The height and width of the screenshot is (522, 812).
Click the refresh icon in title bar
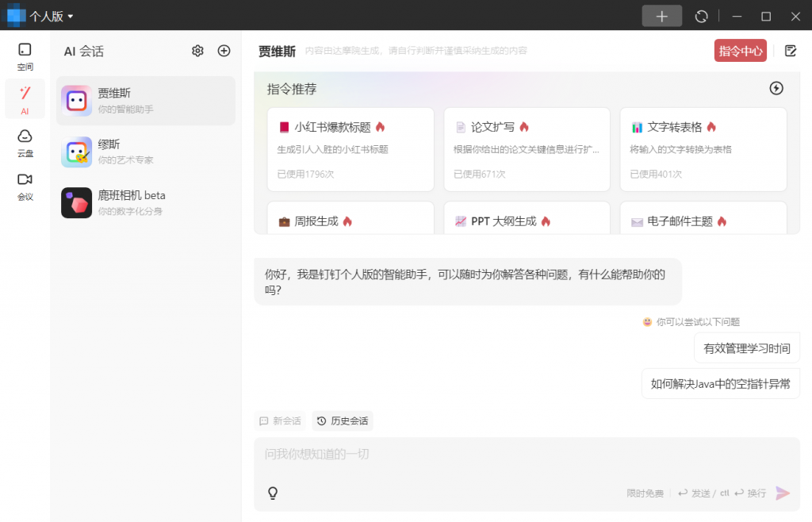(701, 17)
